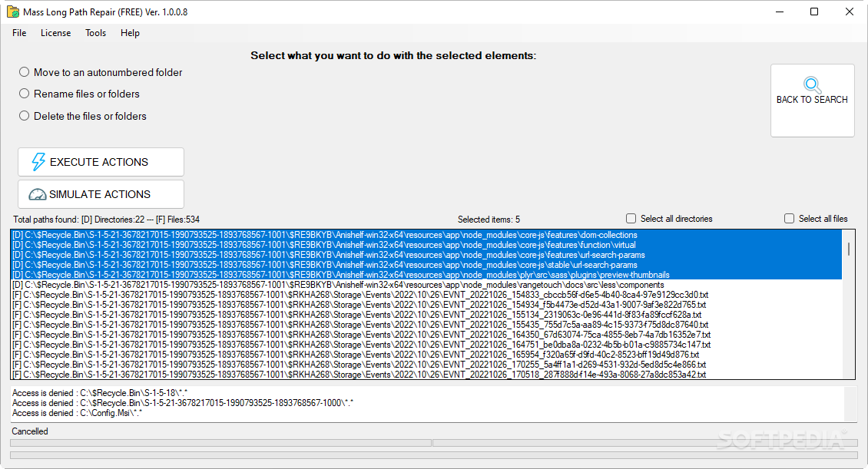
Task: Click the magnifier icon on Back to Search
Action: point(812,84)
